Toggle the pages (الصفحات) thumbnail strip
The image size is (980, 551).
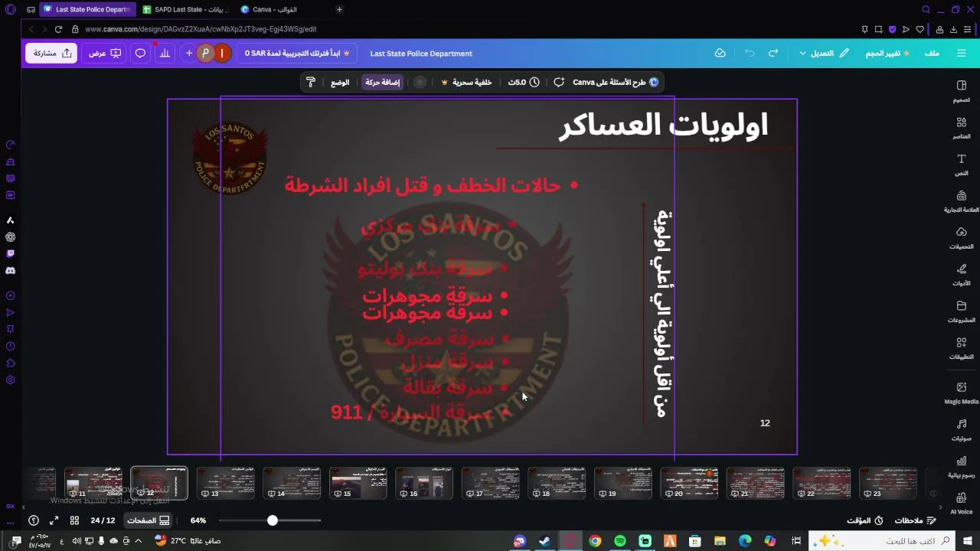coord(148,520)
